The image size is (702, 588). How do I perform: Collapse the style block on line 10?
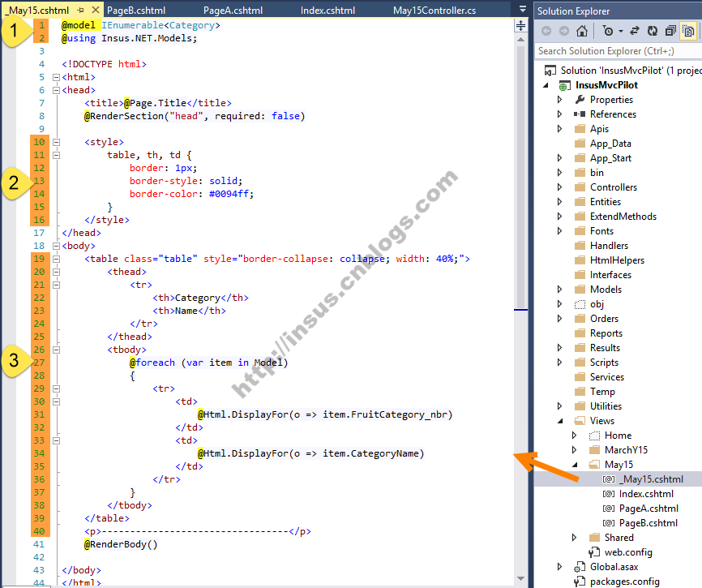[57, 142]
